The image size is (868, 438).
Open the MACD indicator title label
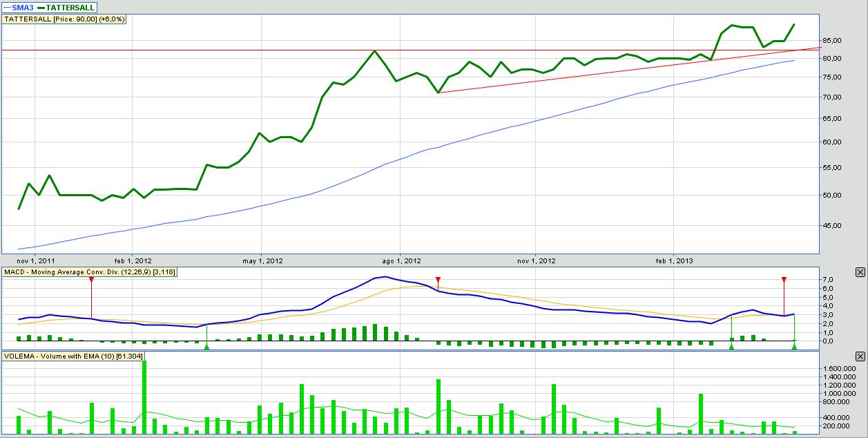click(89, 272)
